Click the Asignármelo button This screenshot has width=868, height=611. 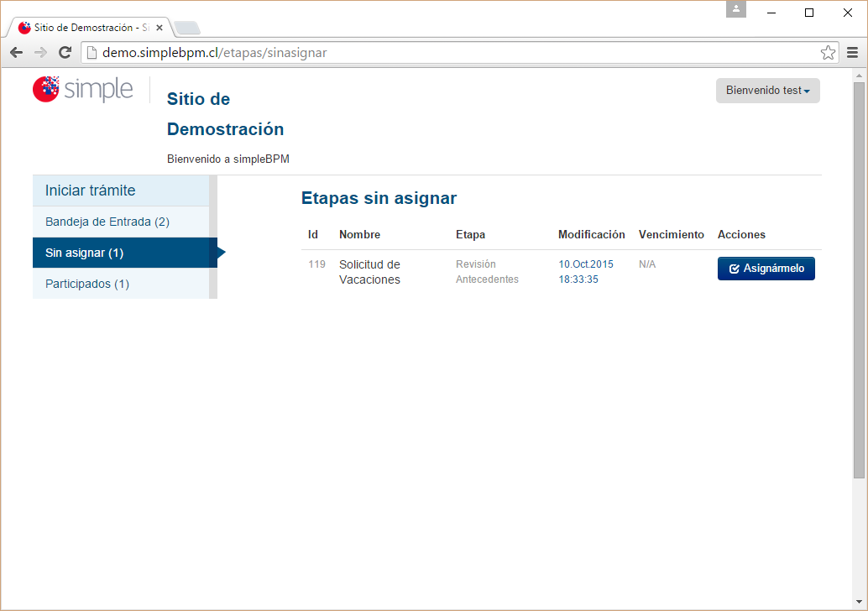[766, 269]
